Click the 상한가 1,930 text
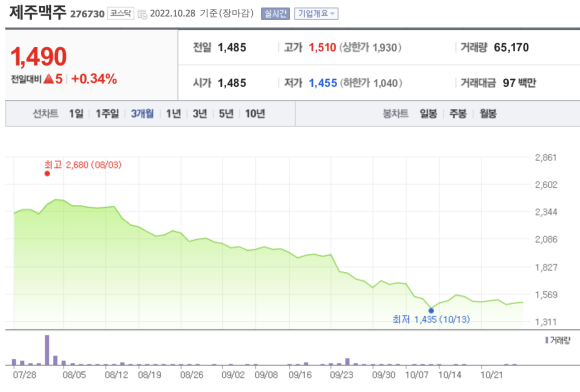The image size is (580, 392). (x=370, y=48)
